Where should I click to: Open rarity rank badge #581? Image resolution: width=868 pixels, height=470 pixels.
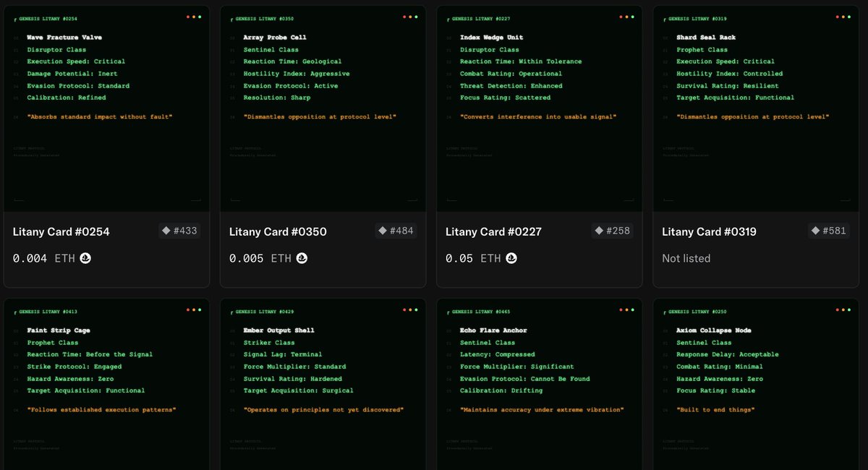coord(828,231)
